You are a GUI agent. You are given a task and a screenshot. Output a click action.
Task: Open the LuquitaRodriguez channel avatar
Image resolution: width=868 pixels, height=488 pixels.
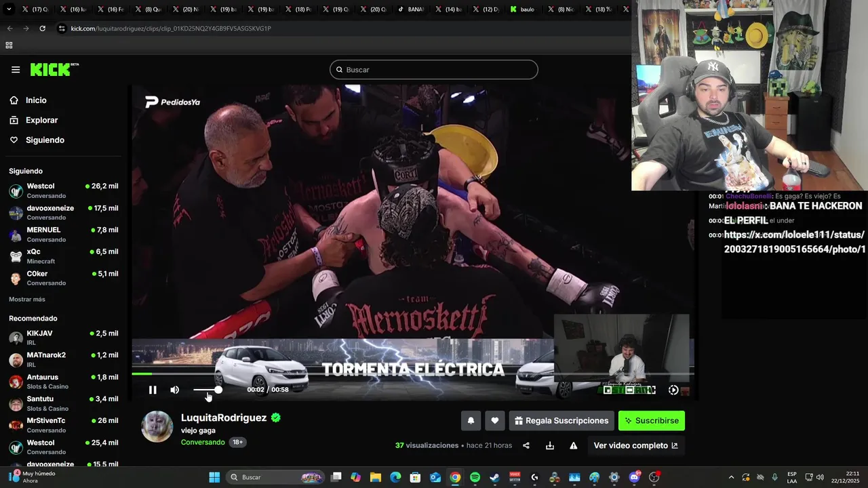[157, 426]
